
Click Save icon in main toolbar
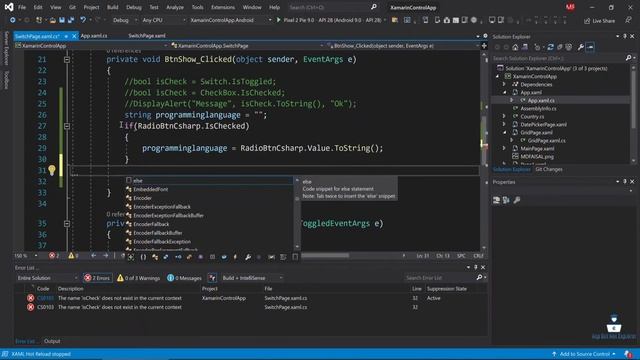(x=62, y=20)
